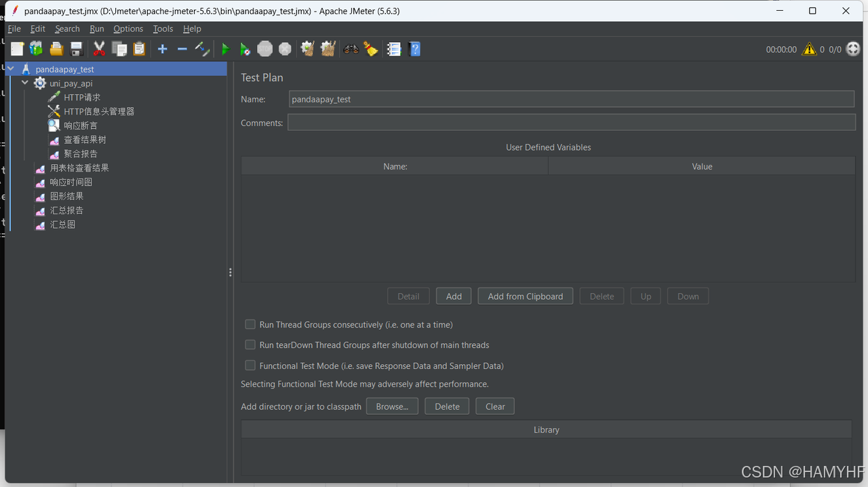Save the test plan with the floppy icon
The width and height of the screenshot is (868, 487).
click(x=76, y=49)
